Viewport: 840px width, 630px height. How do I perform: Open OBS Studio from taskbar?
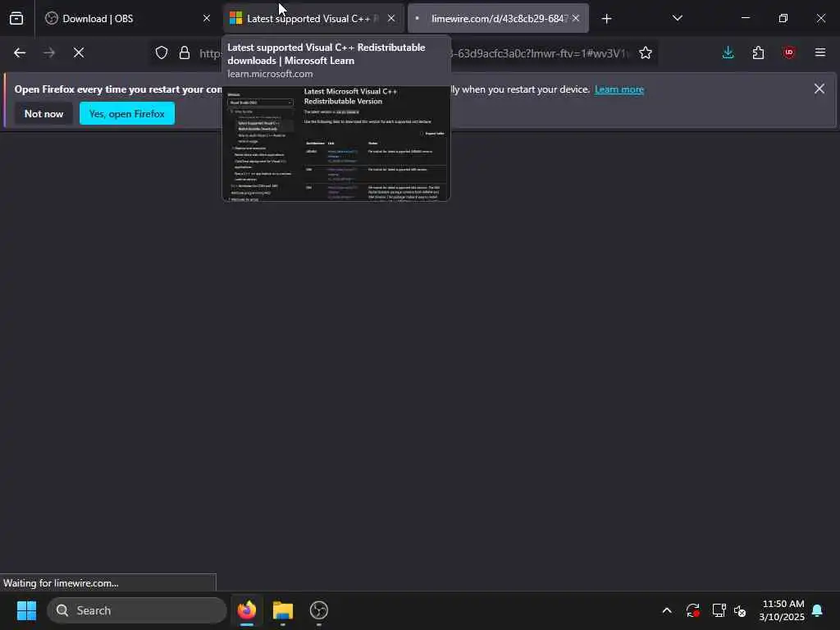tap(319, 610)
